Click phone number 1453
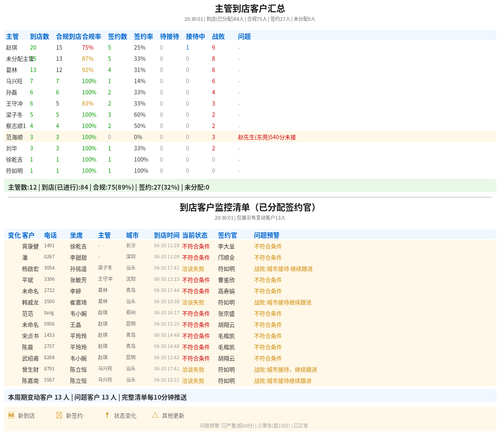This screenshot has width=500, height=448. click(49, 335)
